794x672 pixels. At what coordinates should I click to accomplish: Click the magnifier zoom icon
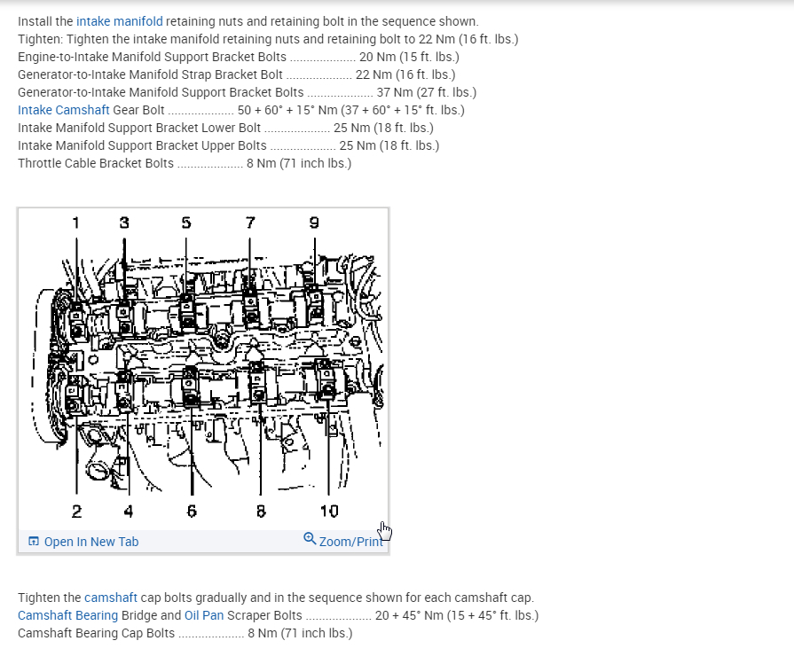310,538
